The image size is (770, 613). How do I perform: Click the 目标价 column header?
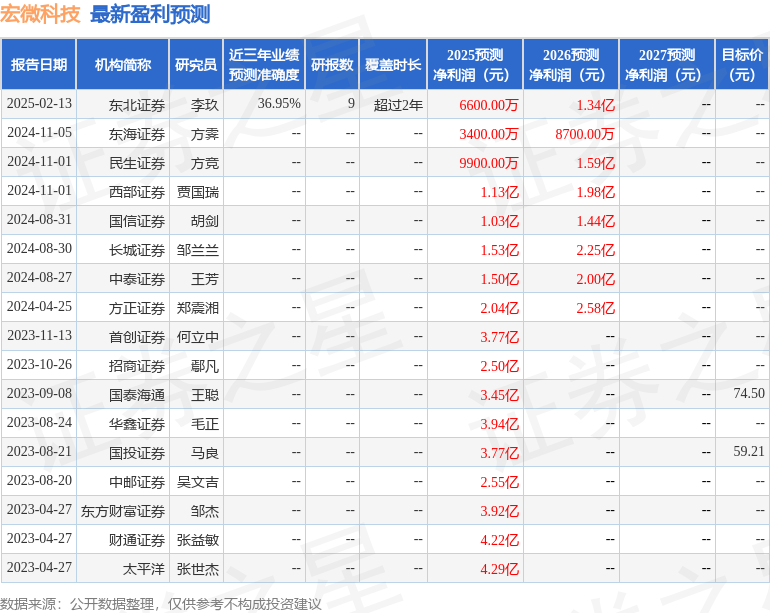742,64
